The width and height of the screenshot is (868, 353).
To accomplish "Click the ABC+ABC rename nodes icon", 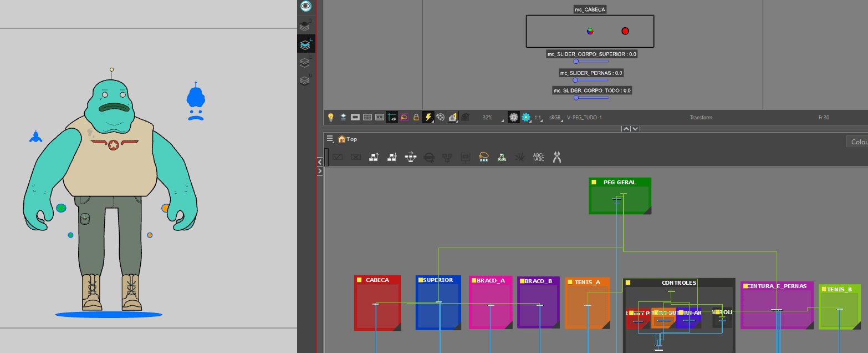I will pyautogui.click(x=538, y=157).
